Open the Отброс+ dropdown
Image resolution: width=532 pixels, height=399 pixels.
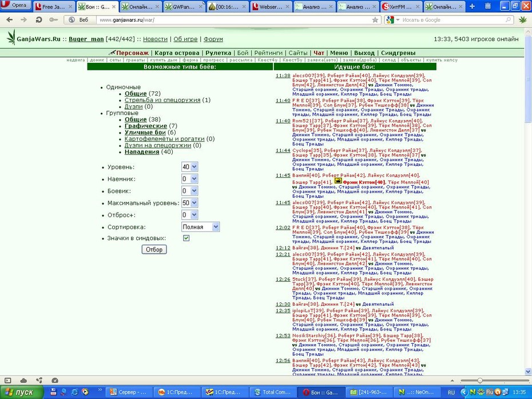pos(190,214)
